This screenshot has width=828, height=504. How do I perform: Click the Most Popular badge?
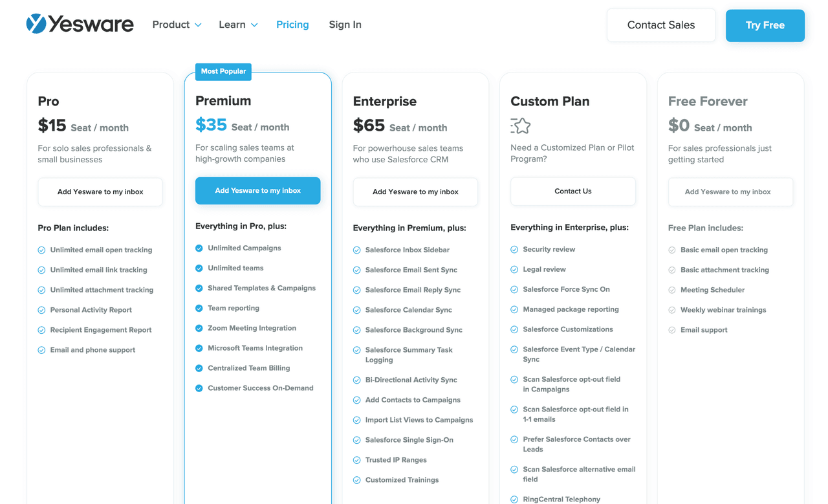(223, 71)
